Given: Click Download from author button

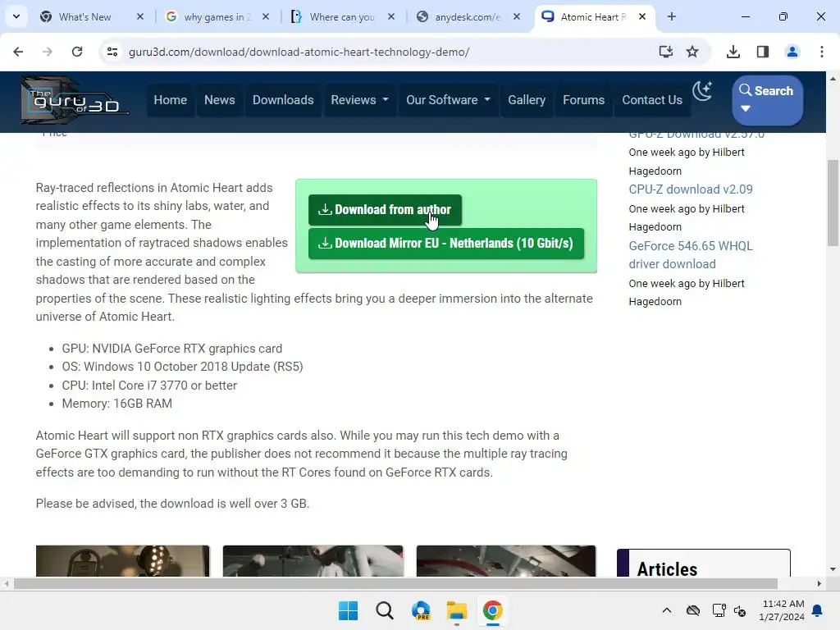Looking at the screenshot, I should pos(385,209).
